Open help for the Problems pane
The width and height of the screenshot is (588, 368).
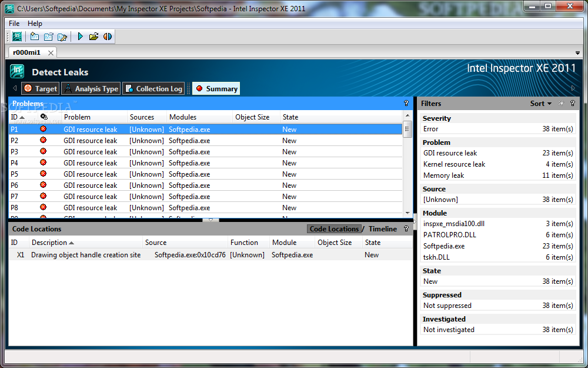tap(406, 103)
